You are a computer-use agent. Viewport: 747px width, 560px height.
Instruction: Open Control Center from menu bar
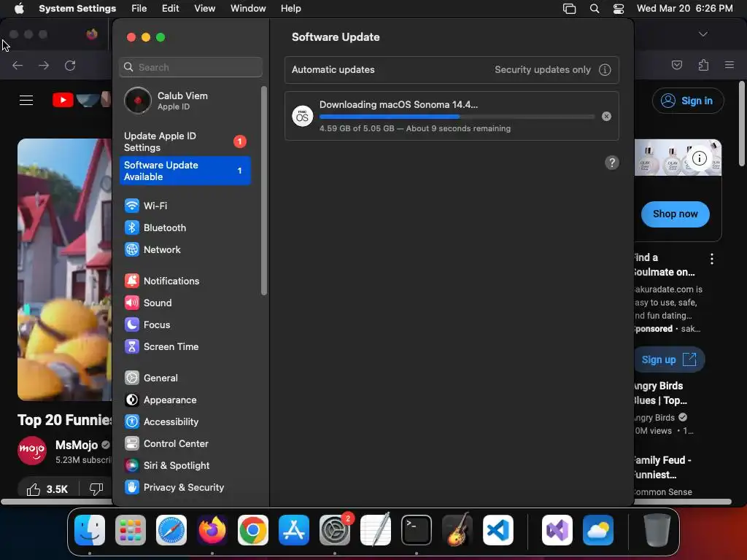(x=619, y=9)
